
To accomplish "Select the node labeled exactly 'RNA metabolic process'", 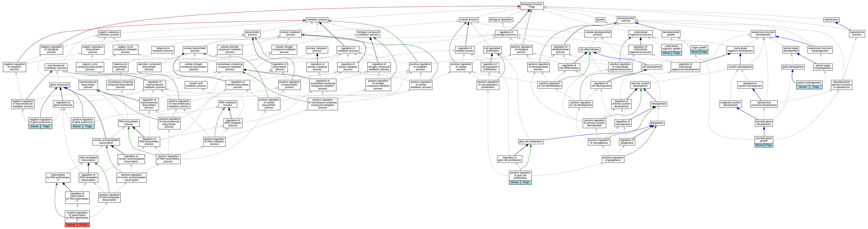I will (228, 104).
